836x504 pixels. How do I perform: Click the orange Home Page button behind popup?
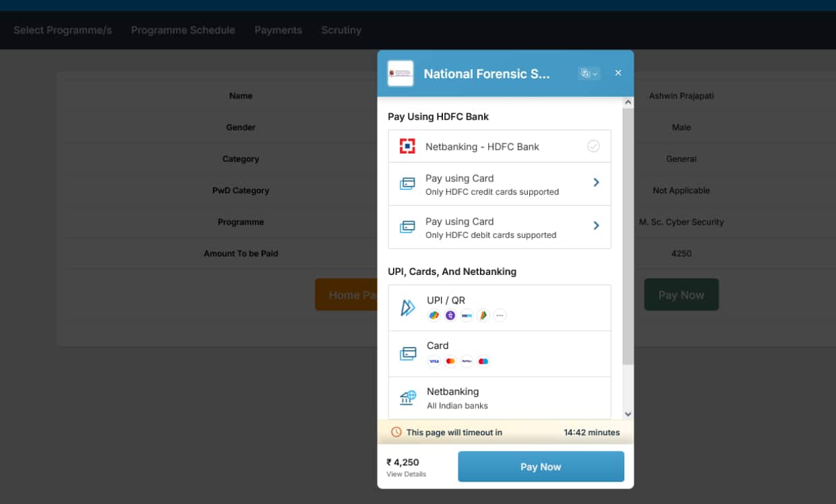click(x=346, y=295)
